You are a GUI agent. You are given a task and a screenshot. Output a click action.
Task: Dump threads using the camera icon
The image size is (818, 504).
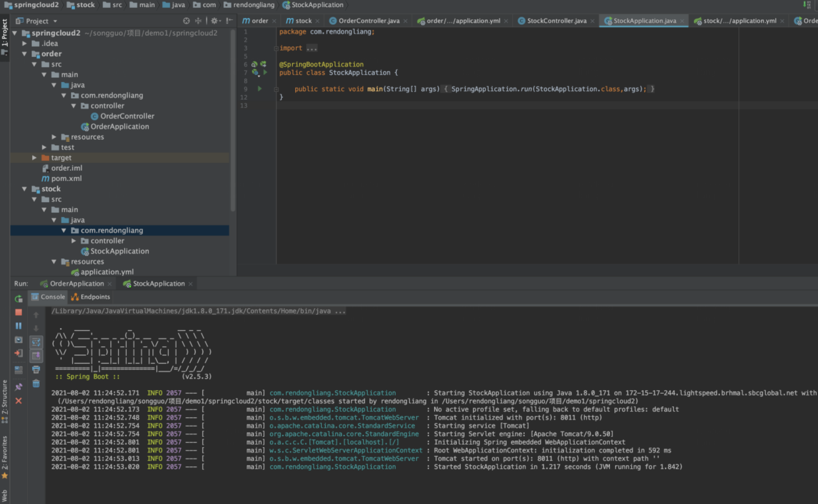pos(19,339)
